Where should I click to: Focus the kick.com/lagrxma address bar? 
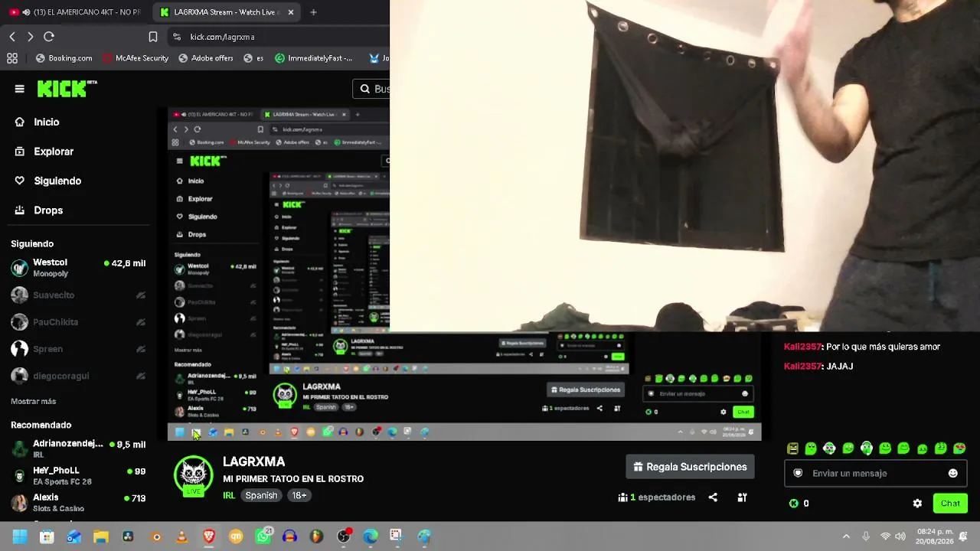pyautogui.click(x=279, y=37)
